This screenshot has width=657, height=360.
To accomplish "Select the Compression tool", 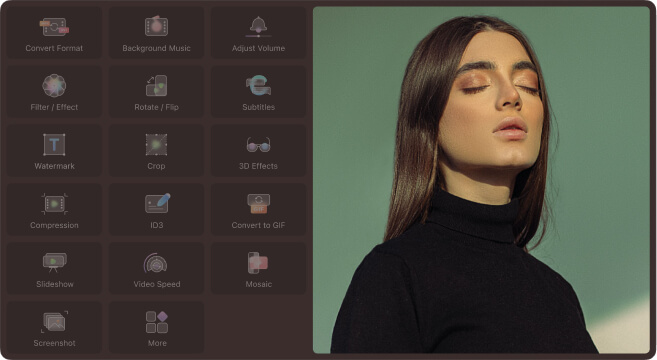I will pos(54,210).
